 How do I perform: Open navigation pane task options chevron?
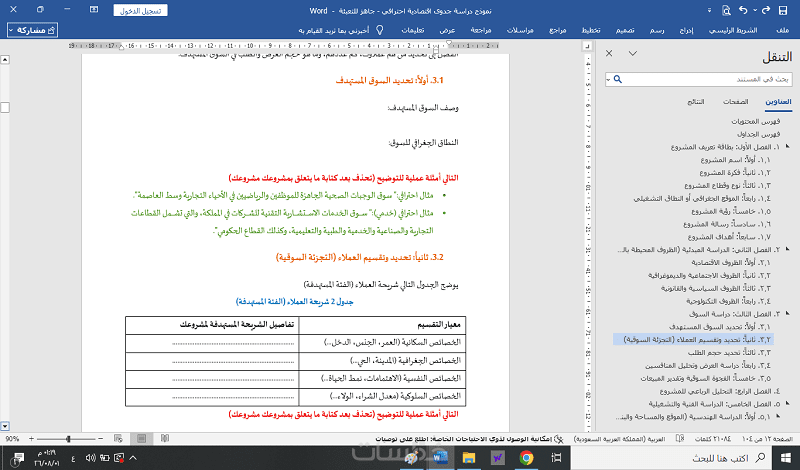(x=633, y=53)
